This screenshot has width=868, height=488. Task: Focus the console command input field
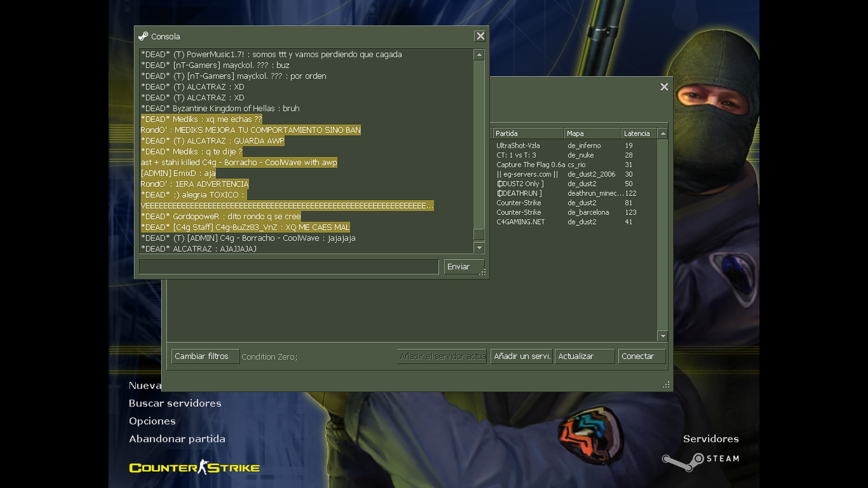289,267
